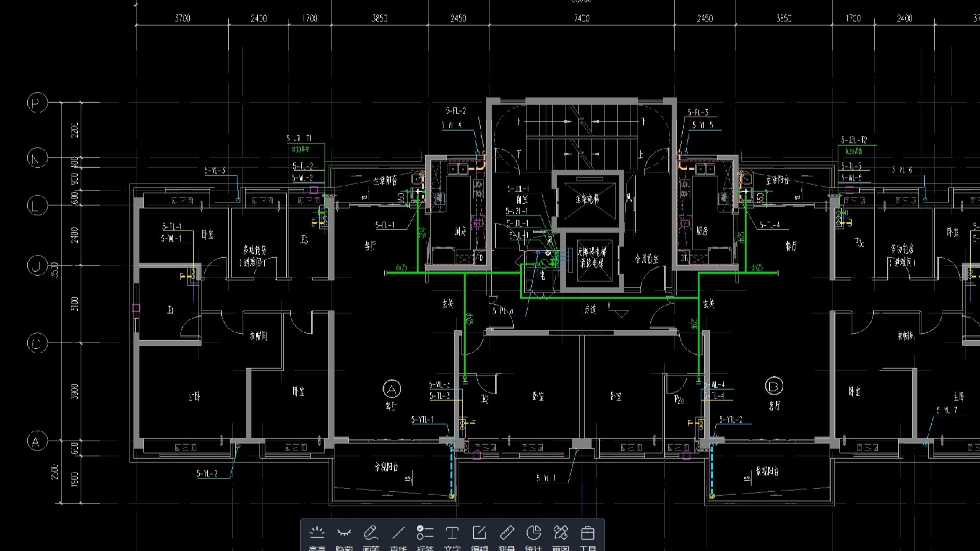This screenshot has width=980, height=551.
Task: Click room label 厨房 in left kitchen
Action: (460, 231)
